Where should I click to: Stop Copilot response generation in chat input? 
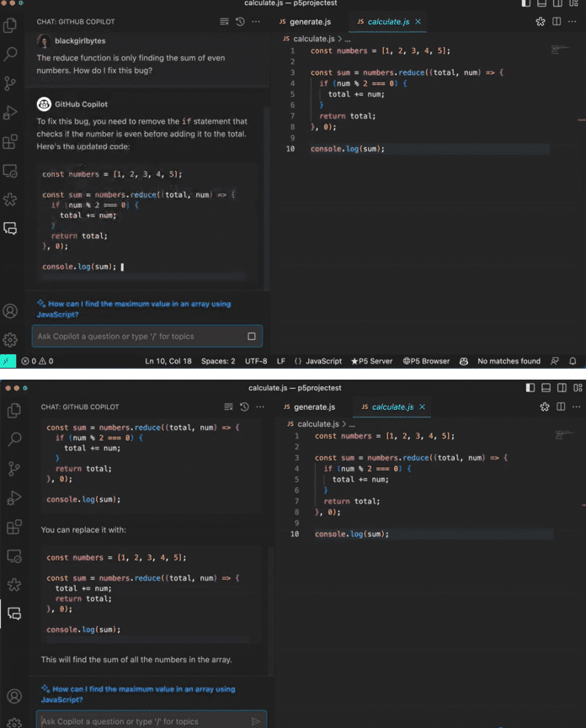(252, 337)
